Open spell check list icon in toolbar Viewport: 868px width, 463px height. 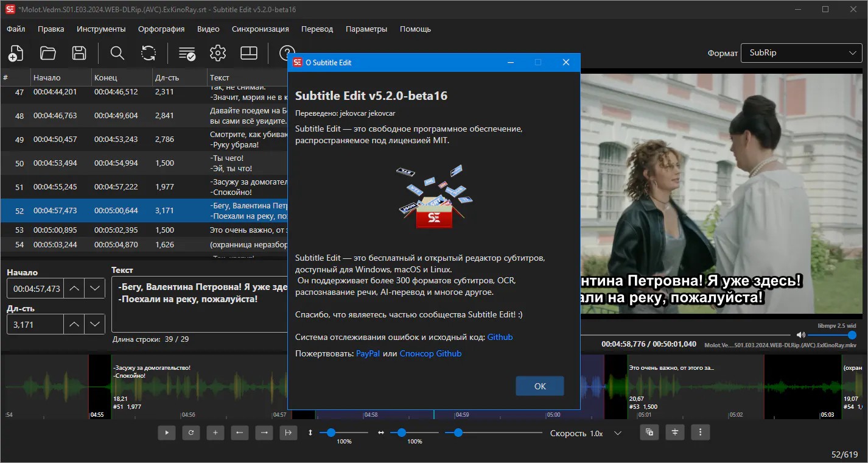click(x=187, y=53)
